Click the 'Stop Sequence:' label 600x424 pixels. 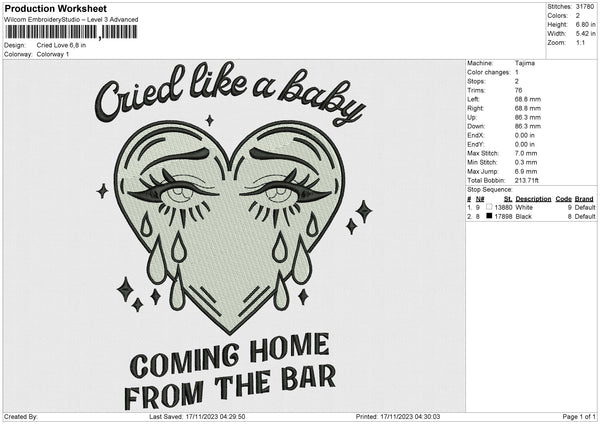pyautogui.click(x=489, y=190)
